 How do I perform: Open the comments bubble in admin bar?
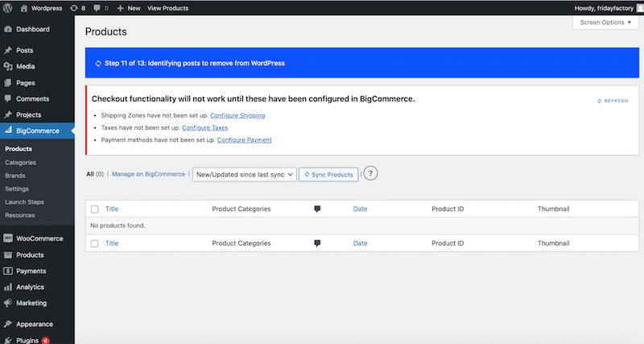coord(97,8)
